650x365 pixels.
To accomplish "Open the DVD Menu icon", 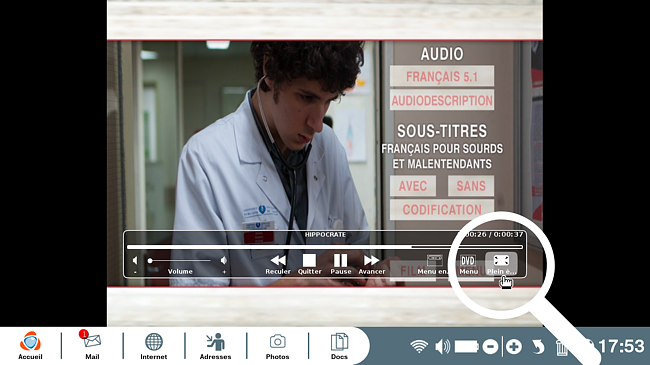I will coord(468,264).
